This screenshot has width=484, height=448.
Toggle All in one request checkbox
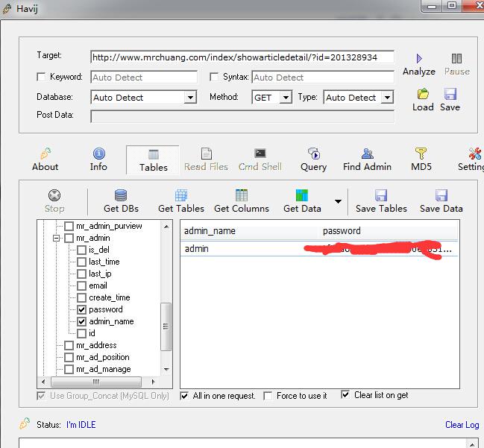(x=184, y=396)
